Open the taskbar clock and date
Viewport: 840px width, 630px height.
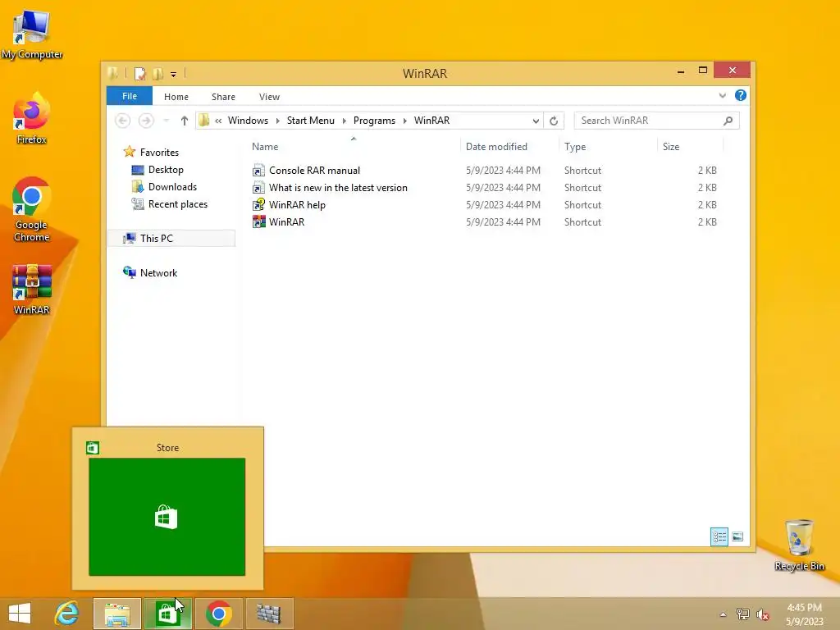(804, 614)
